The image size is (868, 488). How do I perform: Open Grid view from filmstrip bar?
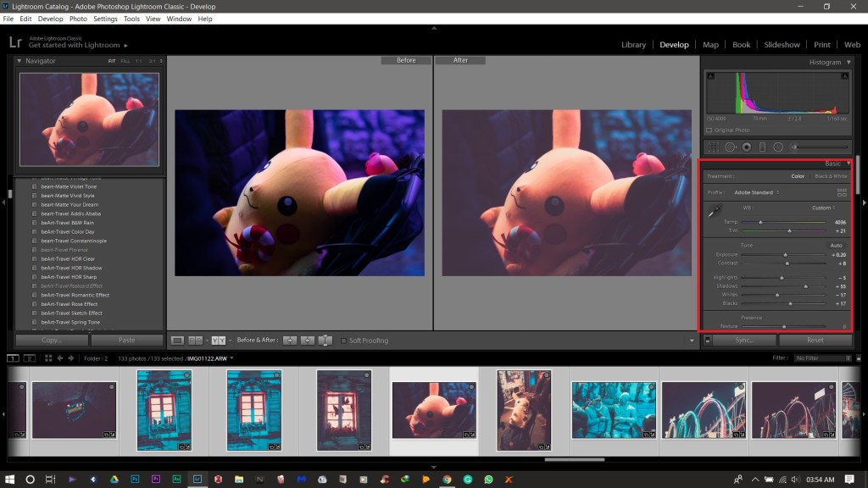pyautogui.click(x=47, y=358)
